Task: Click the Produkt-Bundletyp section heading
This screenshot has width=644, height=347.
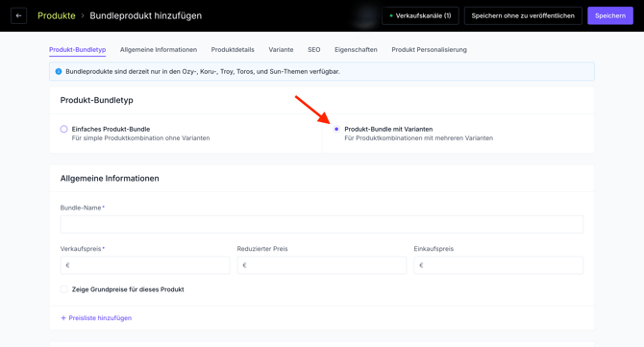Action: click(96, 100)
